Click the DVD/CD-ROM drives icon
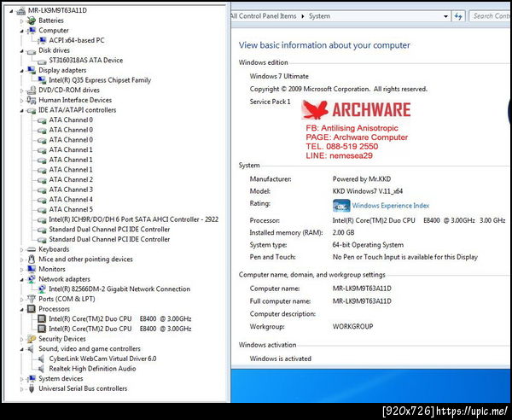Viewport: 512px width, 420px height. pyautogui.click(x=32, y=90)
